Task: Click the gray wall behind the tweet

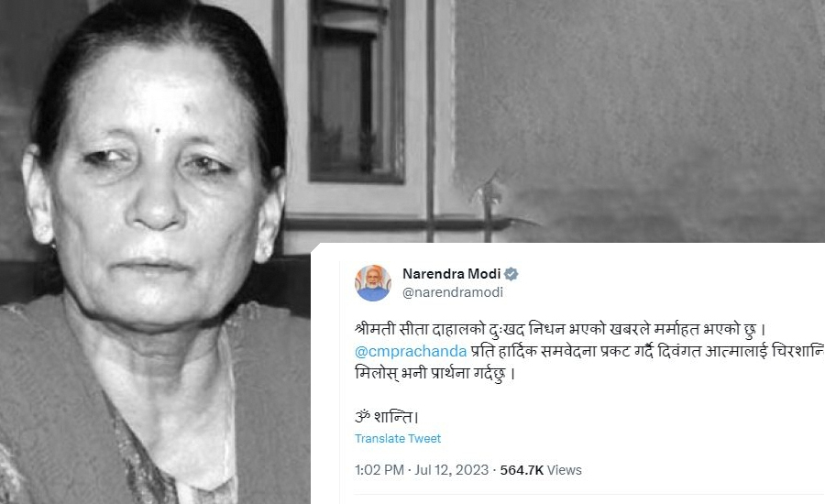Action: (x=639, y=121)
